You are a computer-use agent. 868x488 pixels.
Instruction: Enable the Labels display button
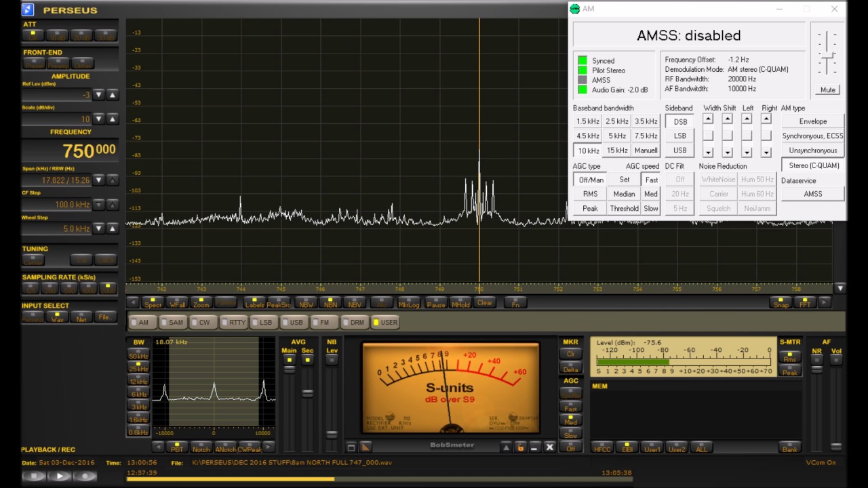click(254, 303)
